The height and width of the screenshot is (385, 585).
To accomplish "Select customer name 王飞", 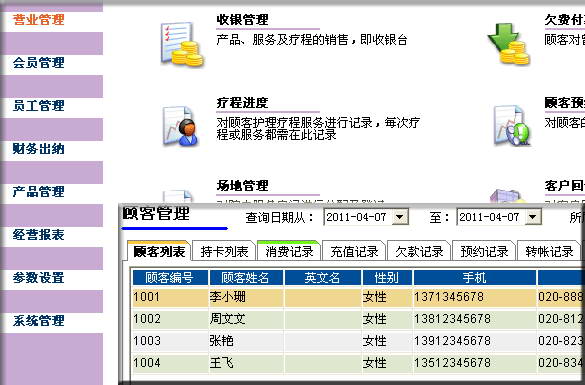I will [x=221, y=362].
